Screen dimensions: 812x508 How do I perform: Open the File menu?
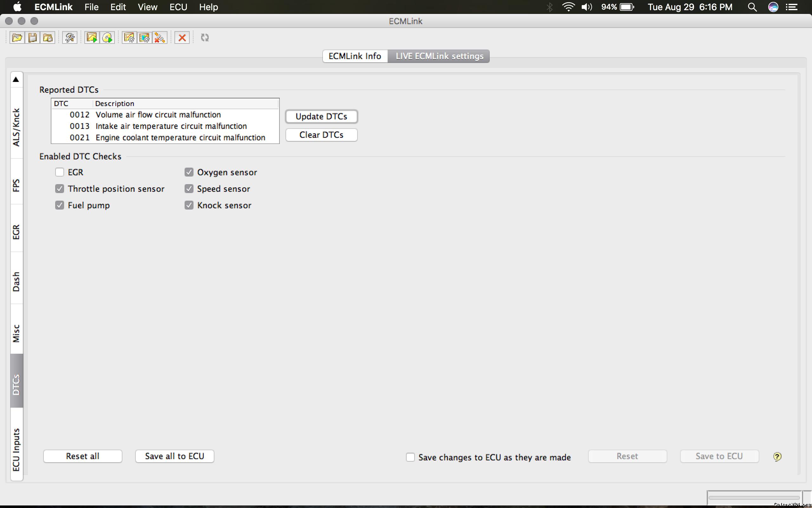(91, 7)
